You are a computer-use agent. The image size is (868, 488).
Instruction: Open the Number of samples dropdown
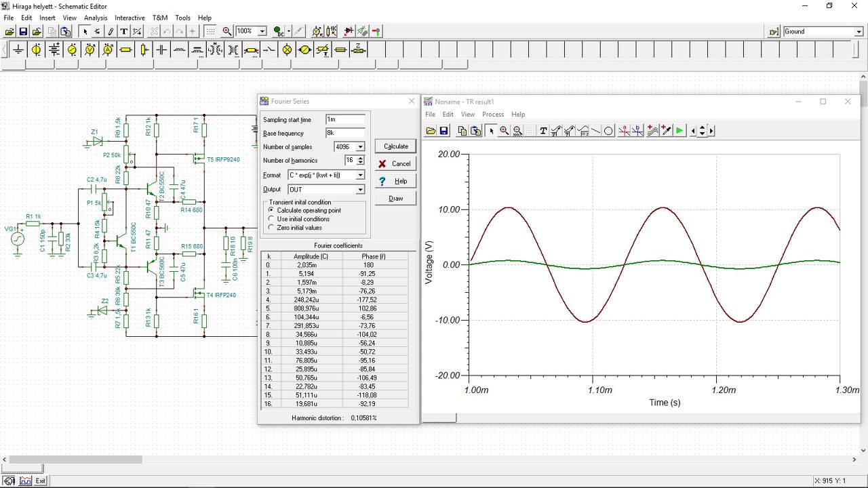click(x=360, y=147)
